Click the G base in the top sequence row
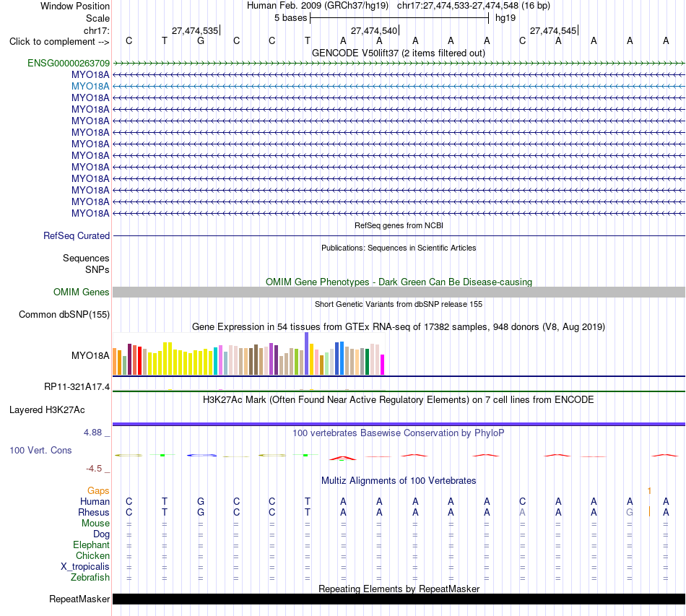 tap(201, 41)
